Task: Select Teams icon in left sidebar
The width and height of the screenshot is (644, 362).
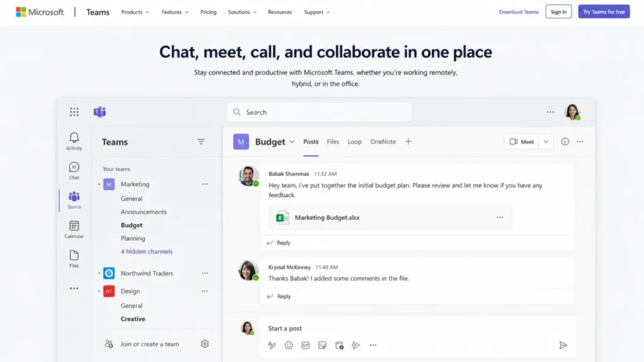Action: point(74,200)
